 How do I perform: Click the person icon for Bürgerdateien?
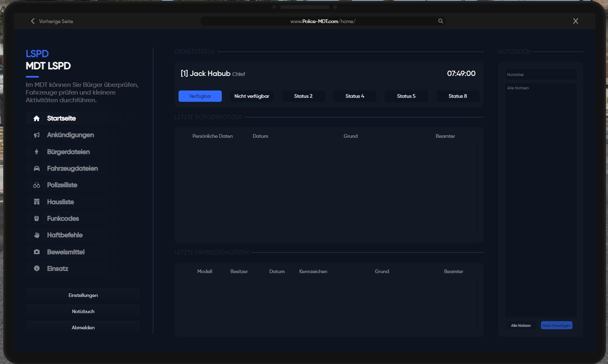(36, 151)
